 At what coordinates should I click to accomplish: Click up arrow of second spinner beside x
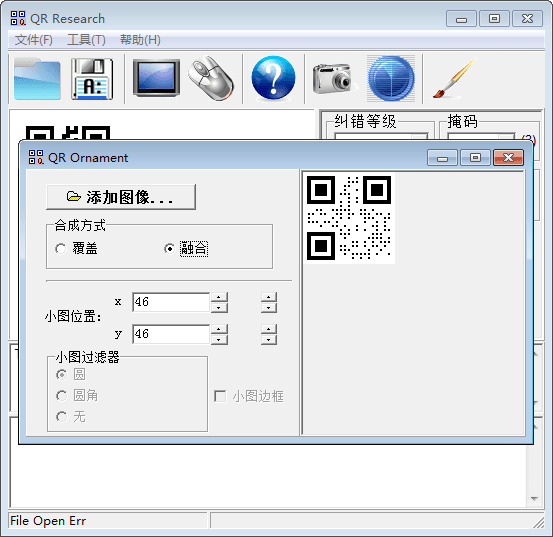click(269, 297)
